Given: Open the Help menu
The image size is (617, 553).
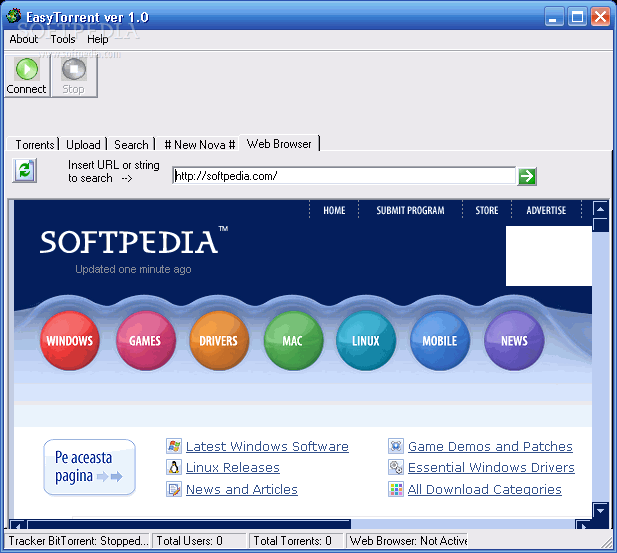Looking at the screenshot, I should (98, 39).
